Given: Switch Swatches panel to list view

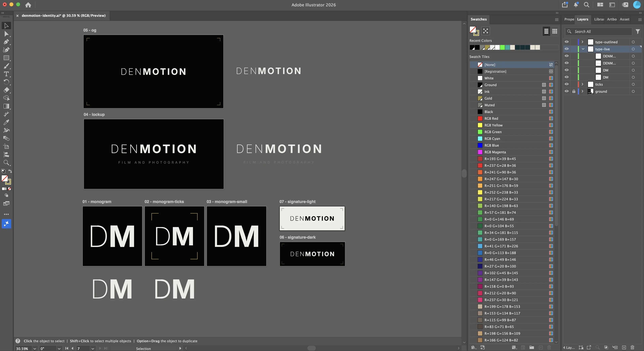Looking at the screenshot, I should [546, 31].
